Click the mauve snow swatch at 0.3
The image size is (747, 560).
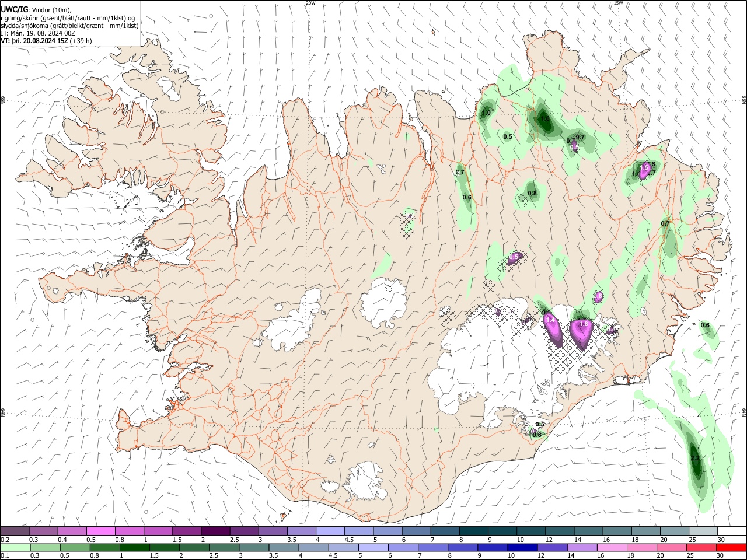pyautogui.click(x=44, y=531)
